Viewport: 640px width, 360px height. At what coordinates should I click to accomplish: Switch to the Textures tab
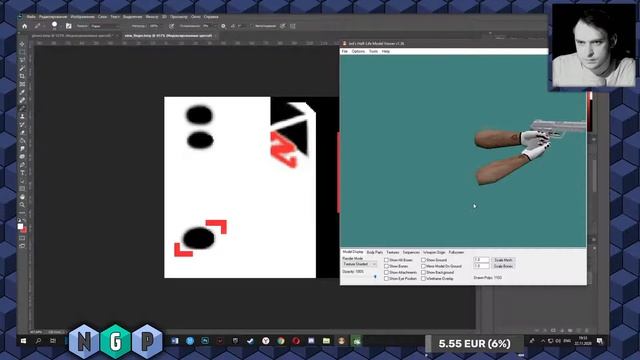coord(393,252)
